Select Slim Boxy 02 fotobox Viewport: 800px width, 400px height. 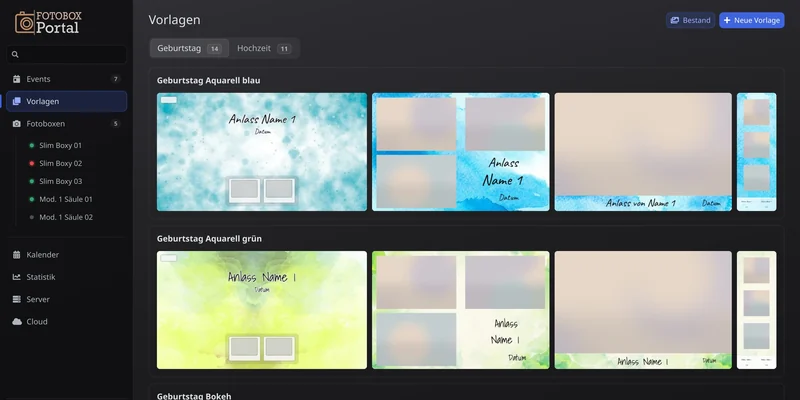[x=60, y=163]
